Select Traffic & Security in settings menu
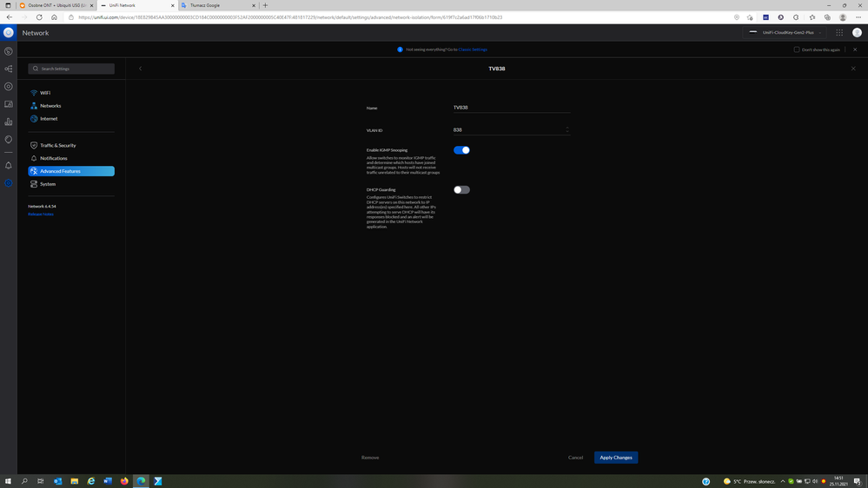 point(57,145)
